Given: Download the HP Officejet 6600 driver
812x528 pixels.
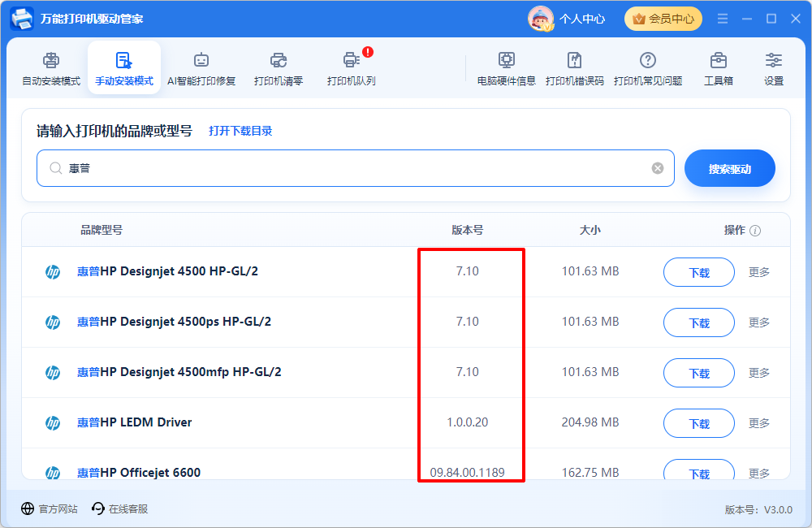Looking at the screenshot, I should (x=699, y=470).
